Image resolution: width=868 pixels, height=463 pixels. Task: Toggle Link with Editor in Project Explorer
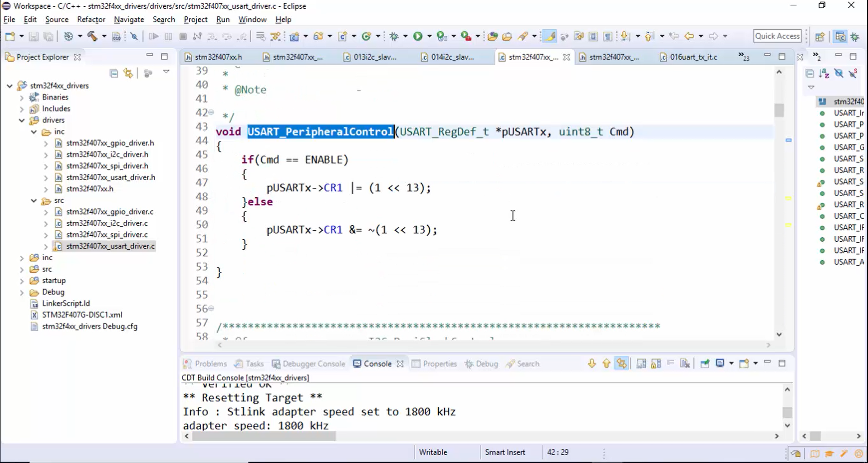pos(128,73)
